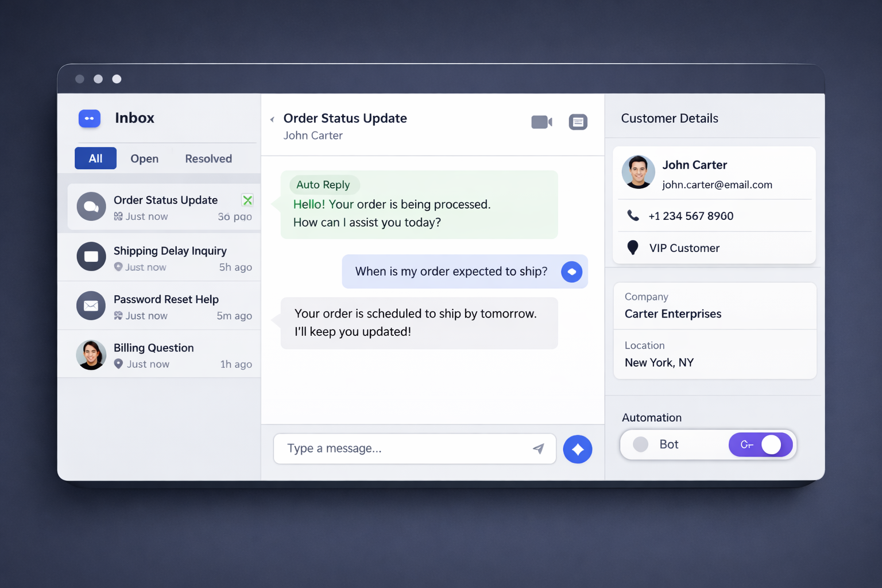This screenshot has width=882, height=588.
Task: Go back using the chat header arrow
Action: 272,119
